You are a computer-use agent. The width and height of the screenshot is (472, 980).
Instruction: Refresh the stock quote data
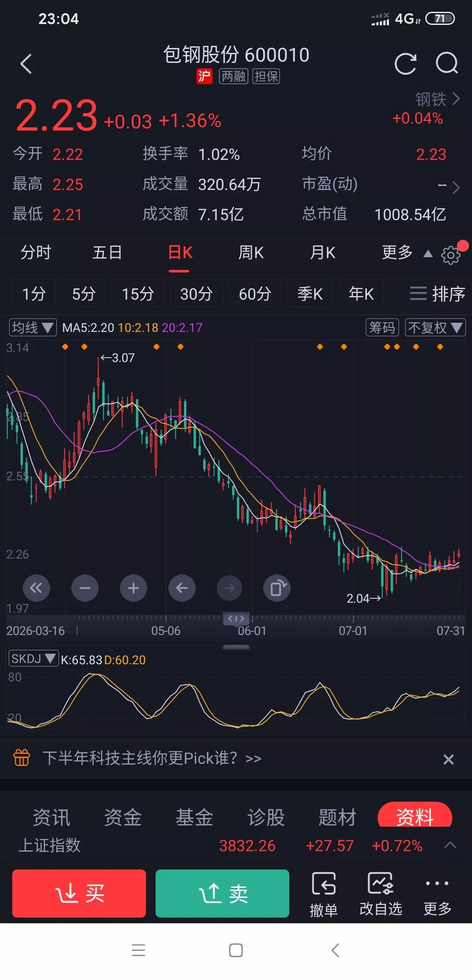pos(405,64)
